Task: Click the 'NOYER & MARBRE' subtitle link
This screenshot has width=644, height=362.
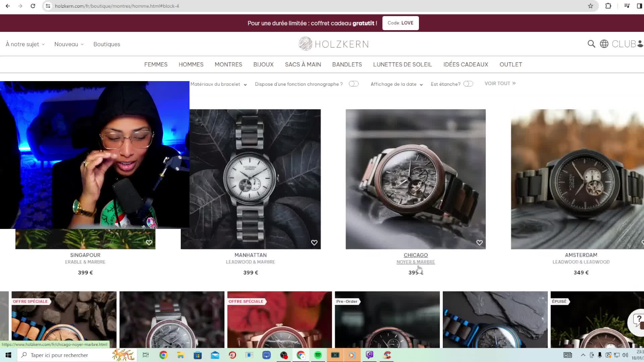Action: [416, 262]
